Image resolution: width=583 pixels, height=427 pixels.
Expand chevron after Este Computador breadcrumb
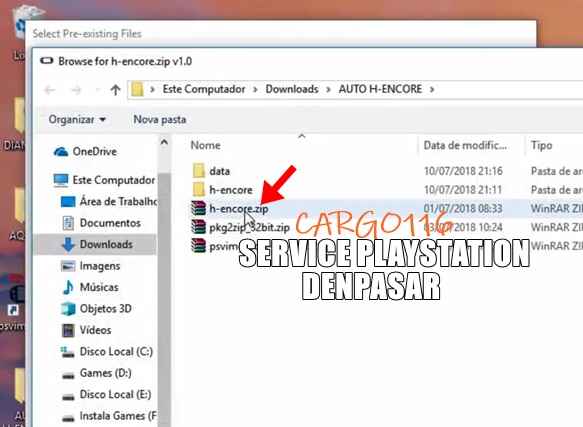tap(255, 90)
